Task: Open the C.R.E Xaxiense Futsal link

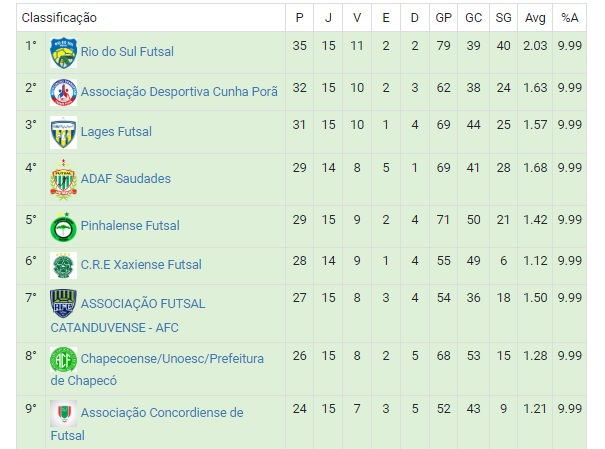Action: (x=141, y=265)
